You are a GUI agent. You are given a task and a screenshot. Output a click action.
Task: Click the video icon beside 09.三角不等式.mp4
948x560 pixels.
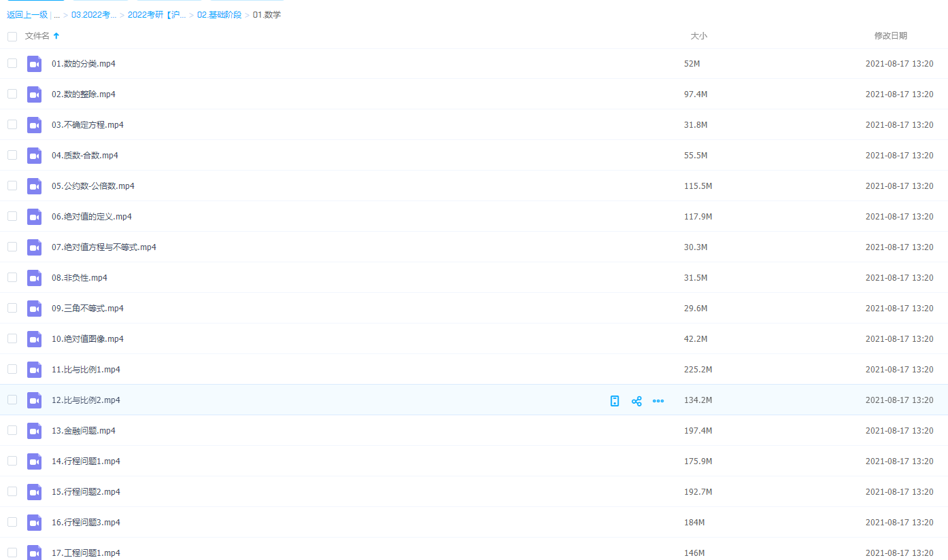tap(34, 309)
